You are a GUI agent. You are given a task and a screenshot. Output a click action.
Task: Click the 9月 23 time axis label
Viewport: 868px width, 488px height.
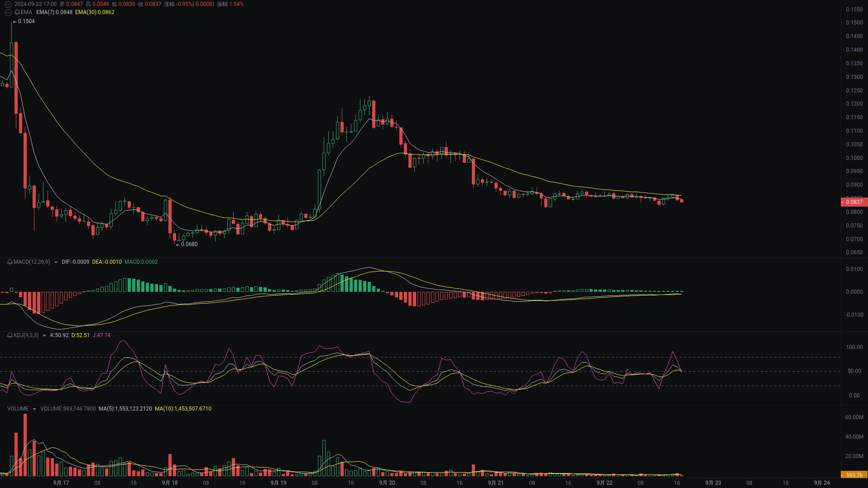point(713,483)
